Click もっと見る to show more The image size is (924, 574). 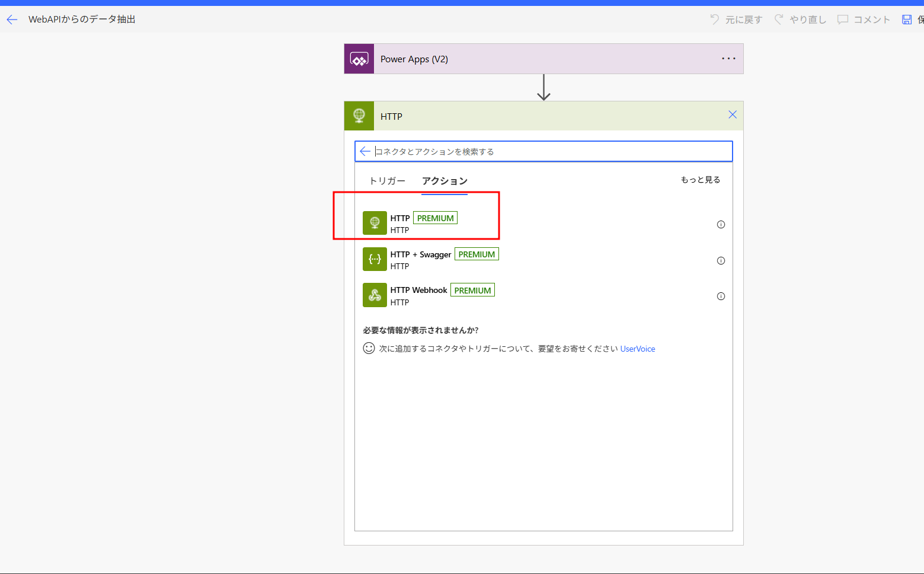(x=700, y=180)
